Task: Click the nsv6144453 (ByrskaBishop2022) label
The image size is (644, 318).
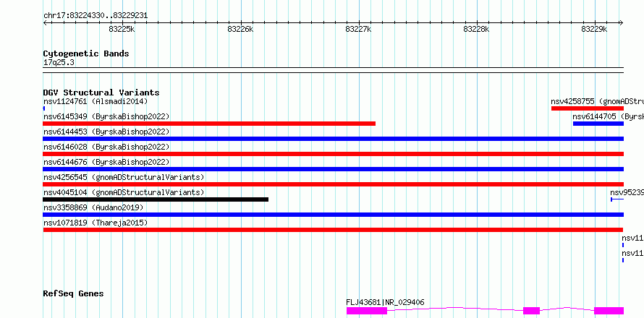Action: (x=106, y=132)
